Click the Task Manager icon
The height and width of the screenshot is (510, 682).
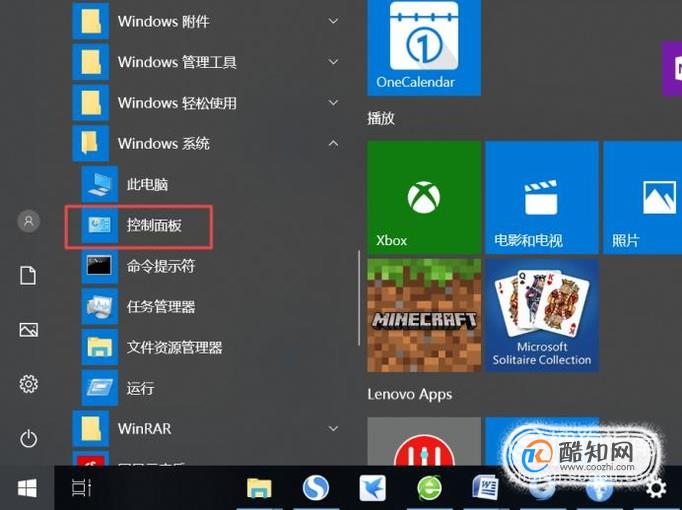click(x=100, y=307)
